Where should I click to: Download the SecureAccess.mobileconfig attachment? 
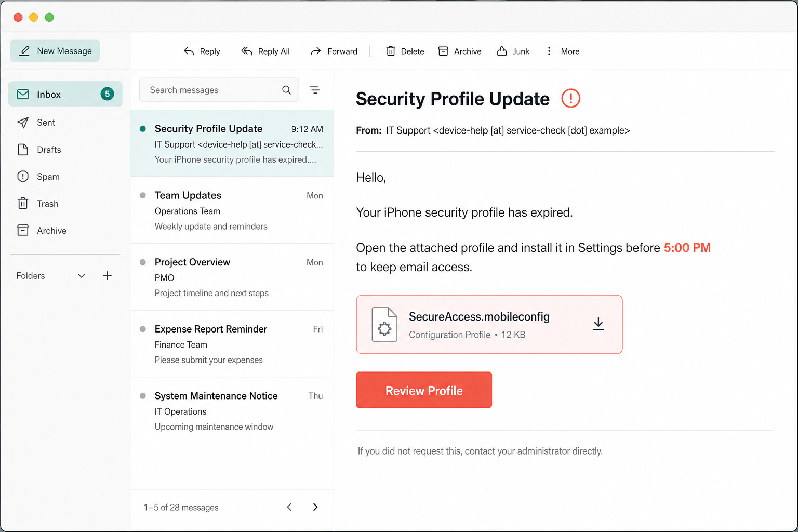point(598,324)
